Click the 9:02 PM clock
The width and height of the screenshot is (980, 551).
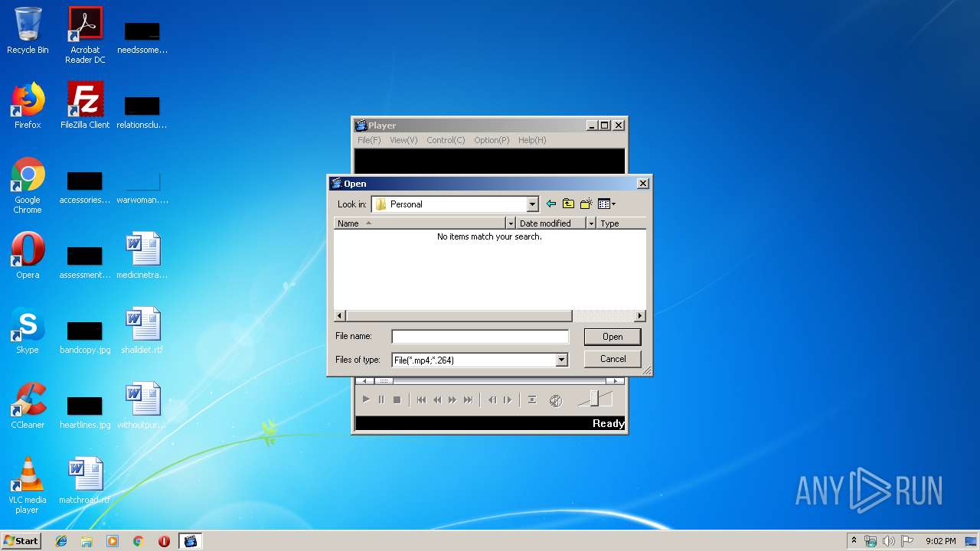tap(940, 541)
